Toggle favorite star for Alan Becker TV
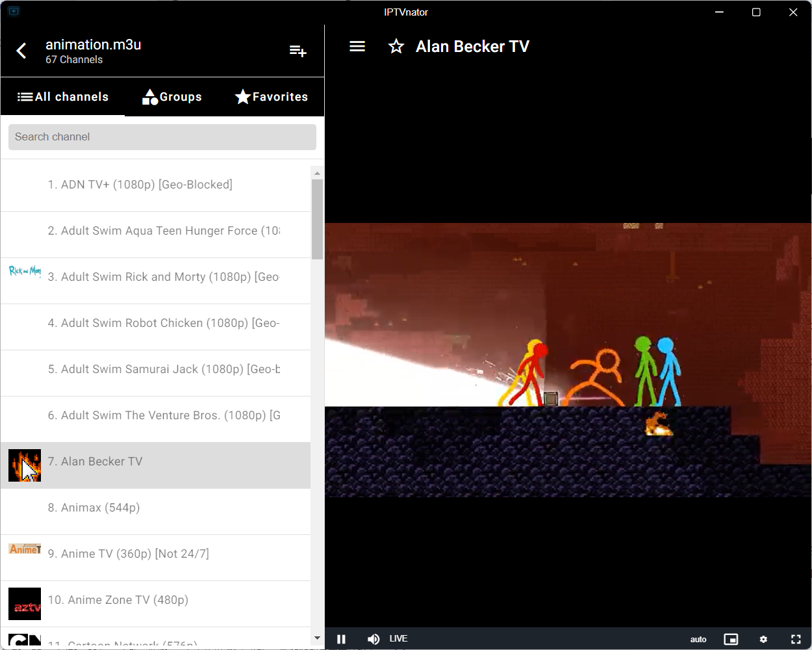Screen dimensions: 812x650 tap(396, 46)
